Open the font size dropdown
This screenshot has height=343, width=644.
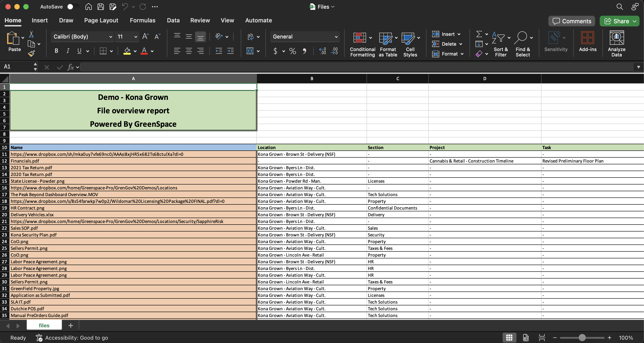click(x=136, y=37)
